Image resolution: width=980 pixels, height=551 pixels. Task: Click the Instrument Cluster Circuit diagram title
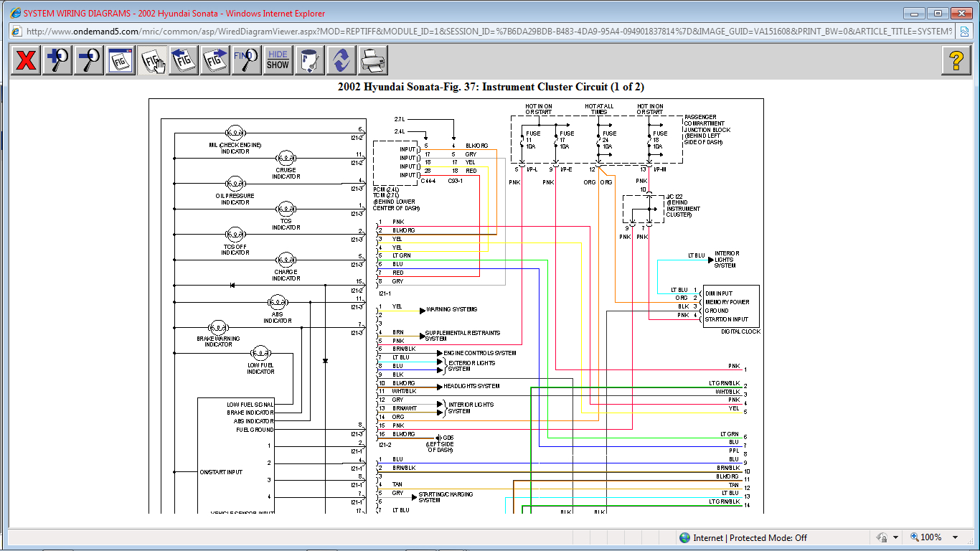coord(491,87)
